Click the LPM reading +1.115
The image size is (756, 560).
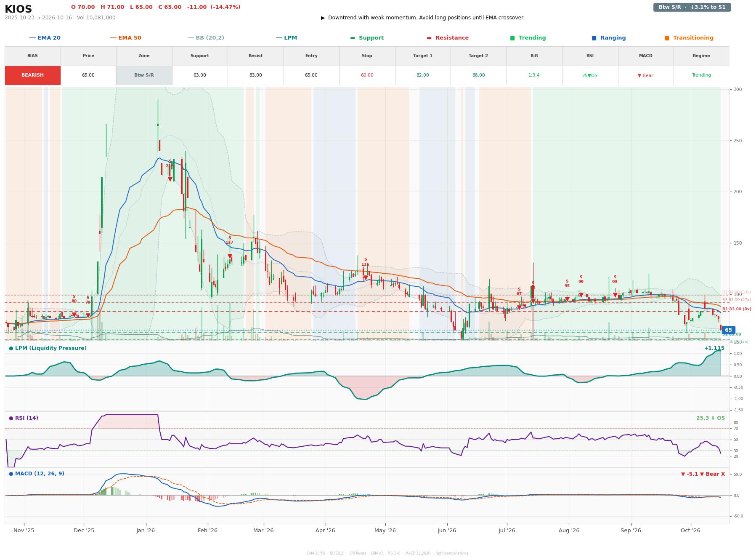[714, 348]
